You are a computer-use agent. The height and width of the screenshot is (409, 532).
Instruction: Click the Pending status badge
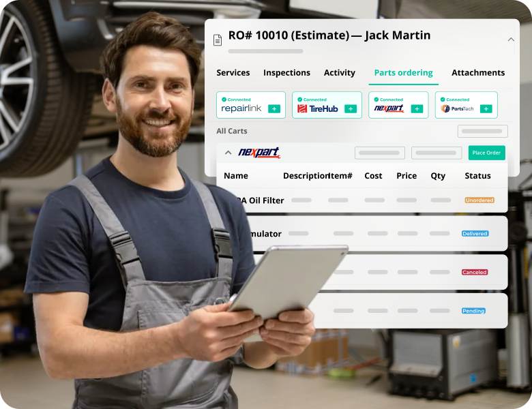(x=473, y=311)
